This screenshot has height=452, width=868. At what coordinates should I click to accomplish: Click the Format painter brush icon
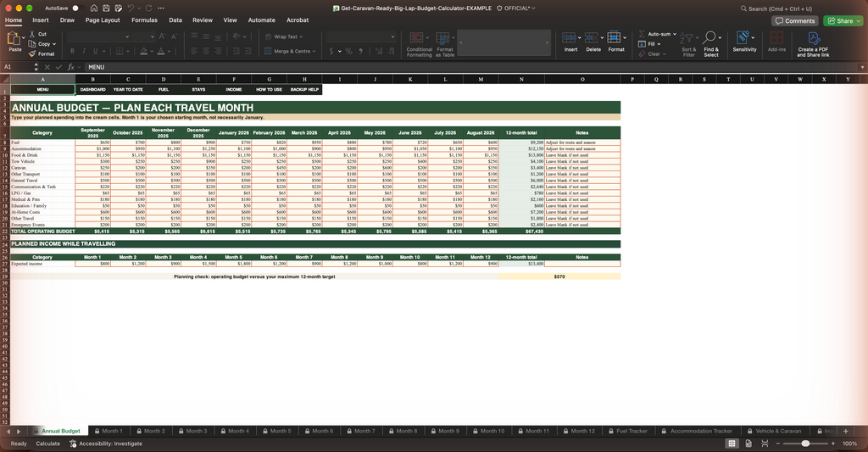(32, 53)
